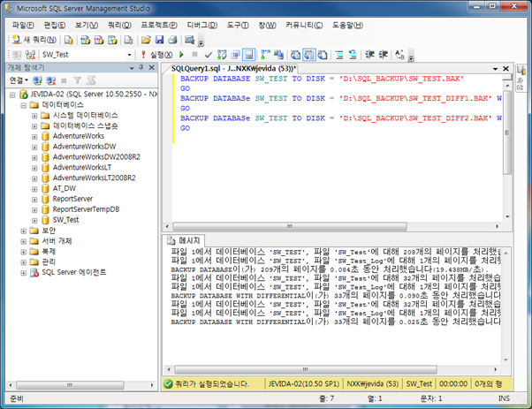Select the ReportServerTempDB database

(86, 209)
